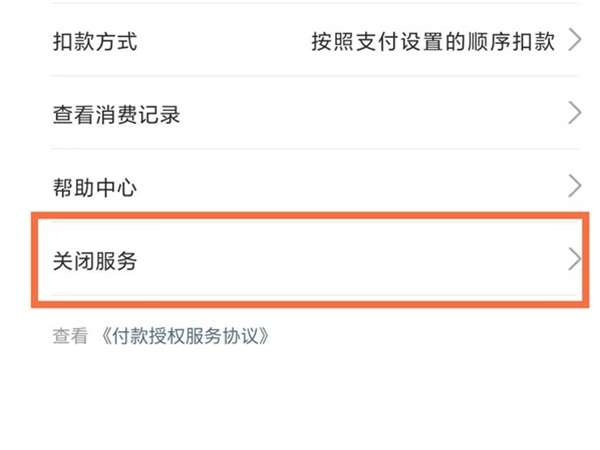Click the blank middle of the 关闭服务 row

(x=350, y=260)
